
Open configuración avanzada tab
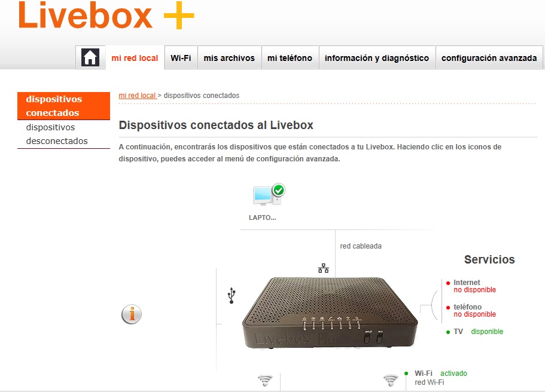489,57
